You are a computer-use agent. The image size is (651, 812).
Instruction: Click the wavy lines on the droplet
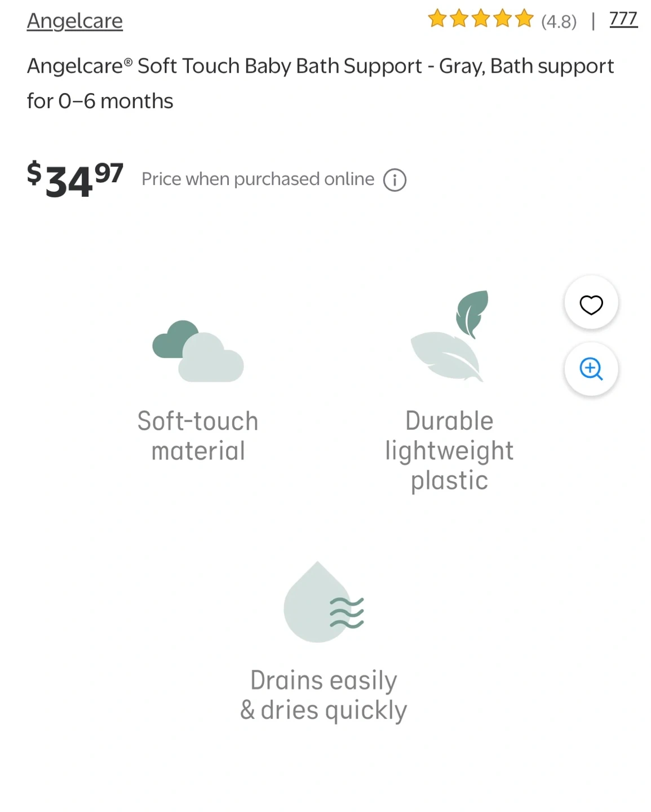click(x=347, y=613)
